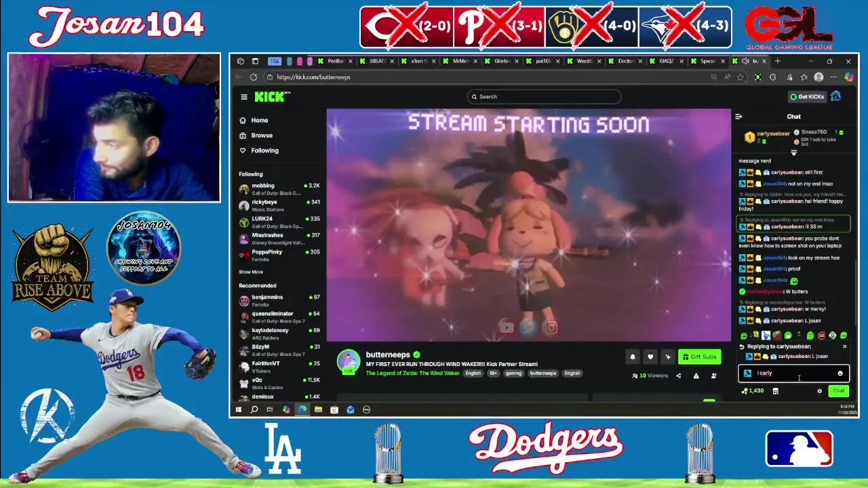Open The Legend of Zelda: The Wind Waker category
The width and height of the screenshot is (868, 488).
click(x=413, y=373)
